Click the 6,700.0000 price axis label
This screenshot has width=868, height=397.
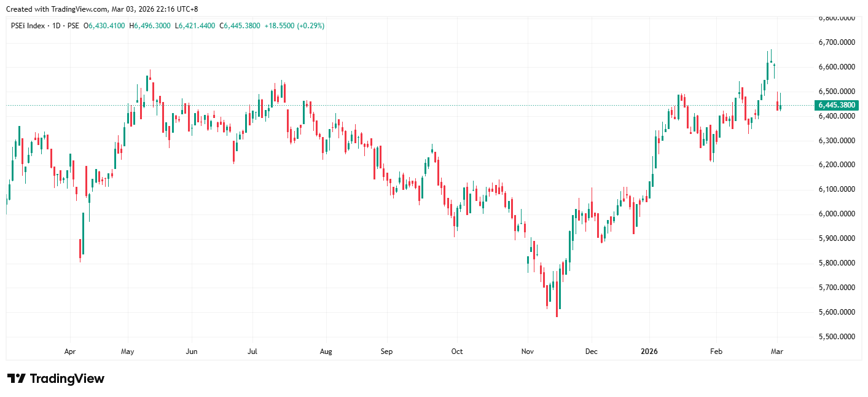pos(836,42)
